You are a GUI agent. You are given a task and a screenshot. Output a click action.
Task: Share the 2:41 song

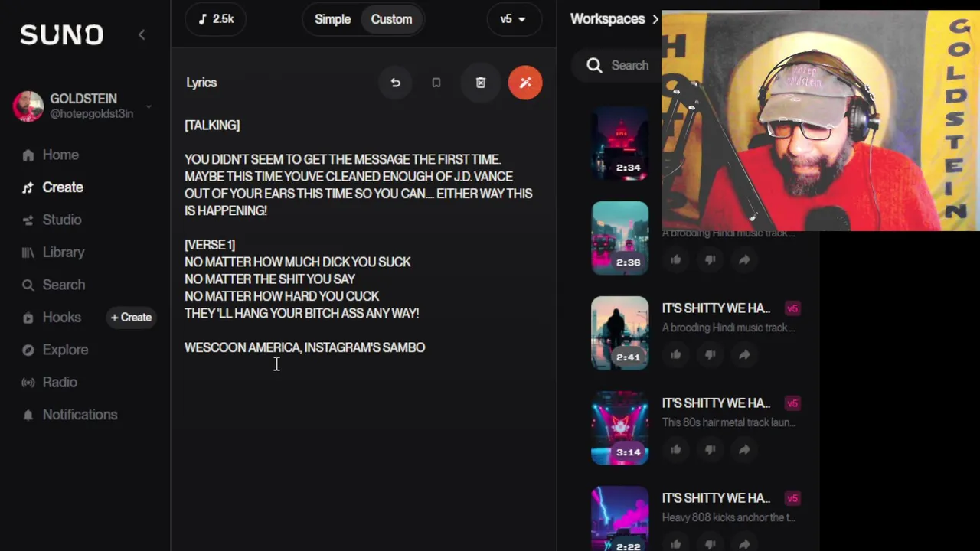[x=744, y=355]
